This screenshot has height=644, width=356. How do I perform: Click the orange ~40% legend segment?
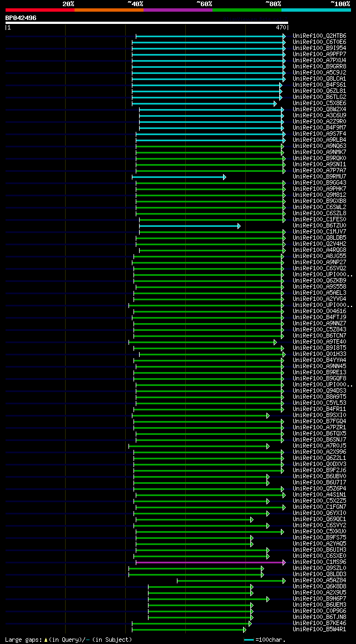coord(109,9)
